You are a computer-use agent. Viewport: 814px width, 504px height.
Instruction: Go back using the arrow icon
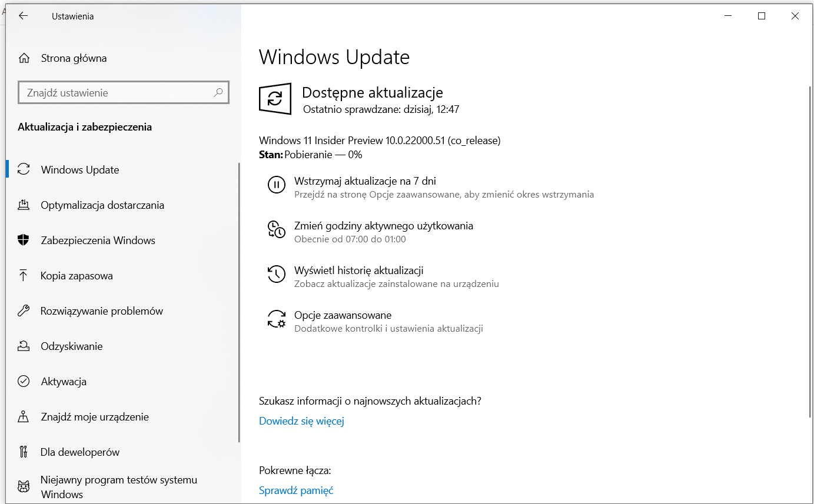click(23, 16)
